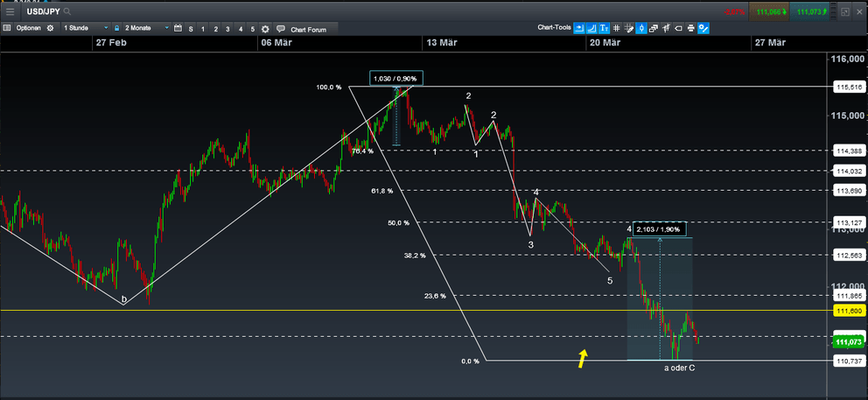
Task: Click the overlapping windows chart tool
Action: tap(654, 28)
